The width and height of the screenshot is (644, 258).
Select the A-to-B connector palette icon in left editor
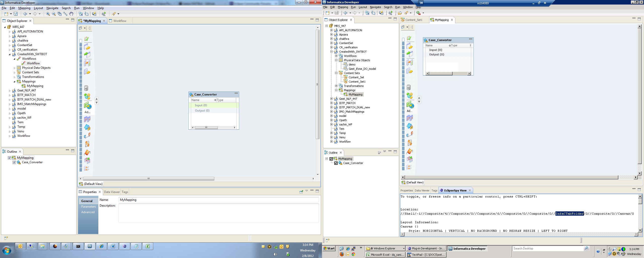[x=87, y=136]
